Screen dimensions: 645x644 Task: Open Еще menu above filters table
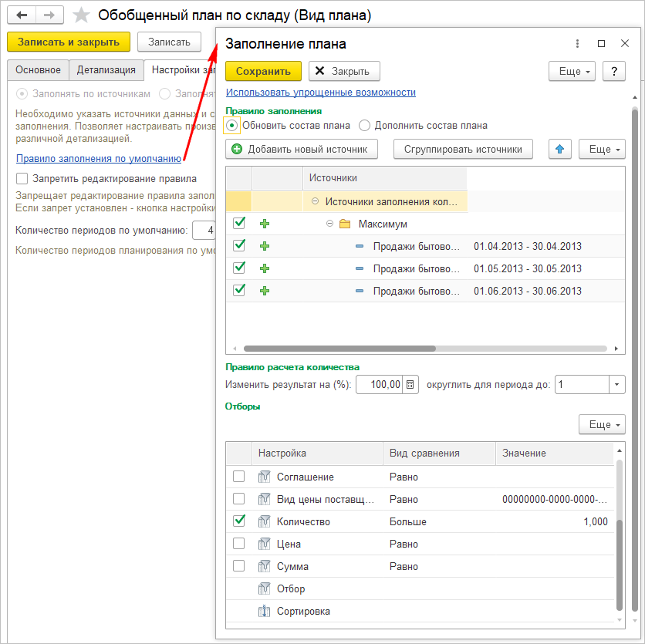tap(601, 424)
